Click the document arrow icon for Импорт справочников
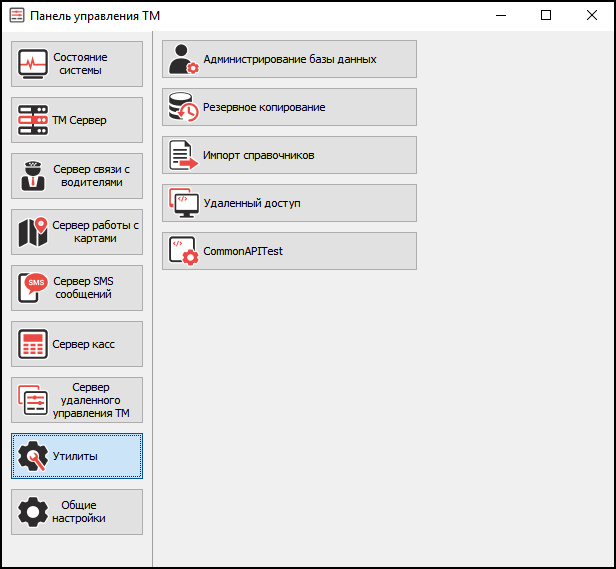The image size is (616, 569). click(184, 155)
